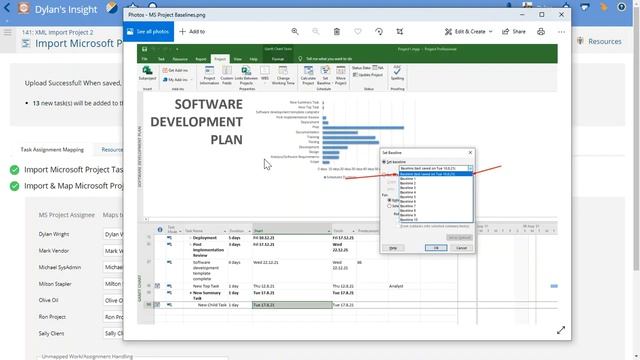Image resolution: width=640 pixels, height=360 pixels.
Task: Open breadcrumb 141: XML Import Project 2
Action: [x=58, y=32]
